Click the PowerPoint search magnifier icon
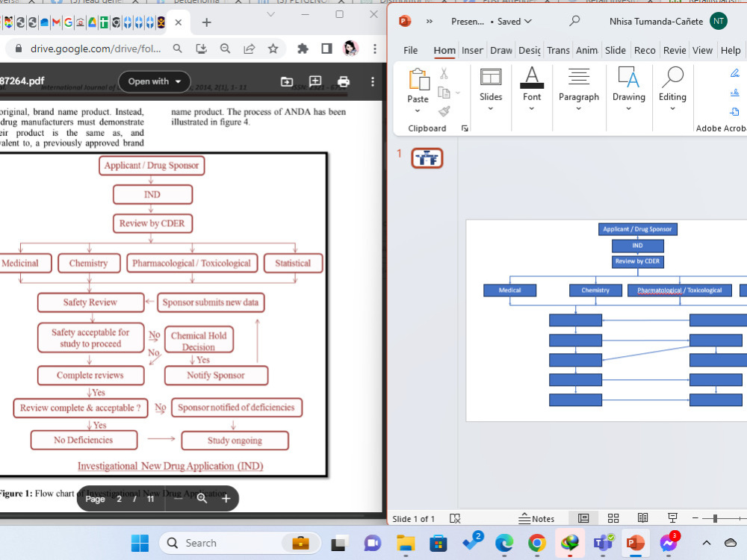Viewport: 747px width, 560px height. tap(574, 21)
